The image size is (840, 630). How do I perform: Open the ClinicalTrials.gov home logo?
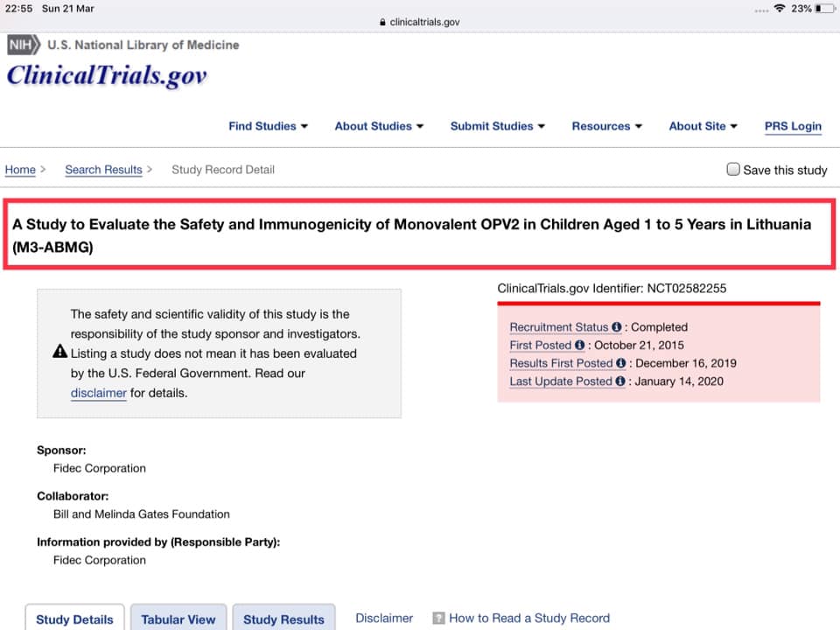pos(107,75)
